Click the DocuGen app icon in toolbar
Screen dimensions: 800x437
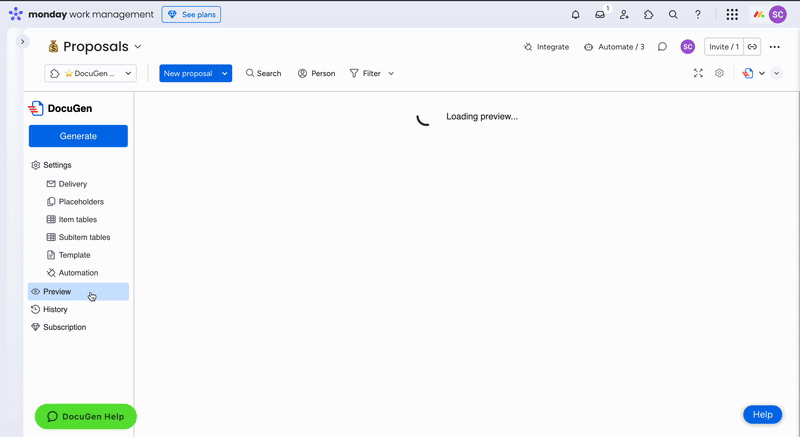tap(748, 73)
